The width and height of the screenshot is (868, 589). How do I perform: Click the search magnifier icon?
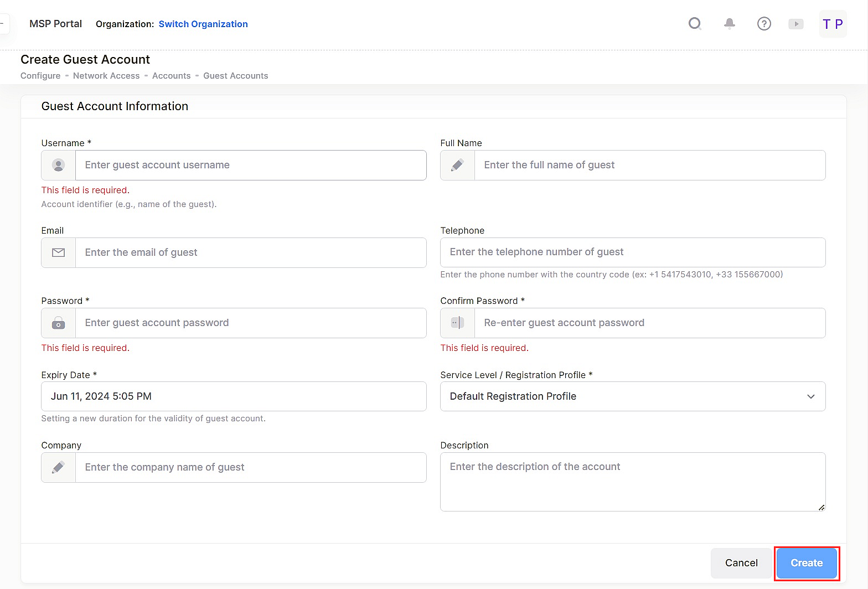[695, 24]
